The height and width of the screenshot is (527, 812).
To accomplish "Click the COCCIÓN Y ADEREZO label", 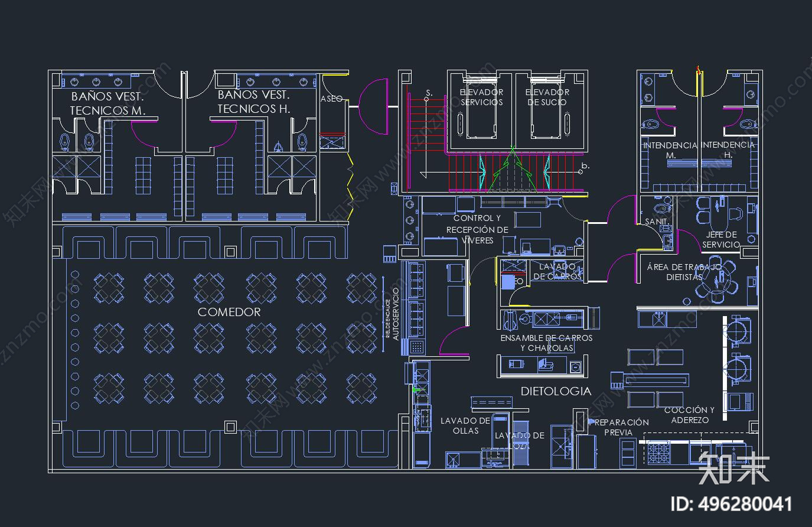I will pyautogui.click(x=689, y=415).
